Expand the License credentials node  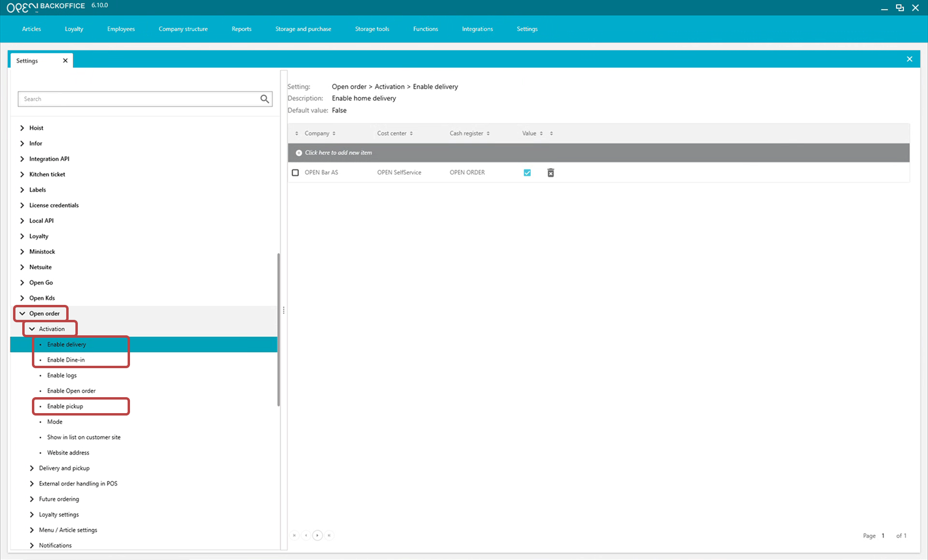(22, 205)
